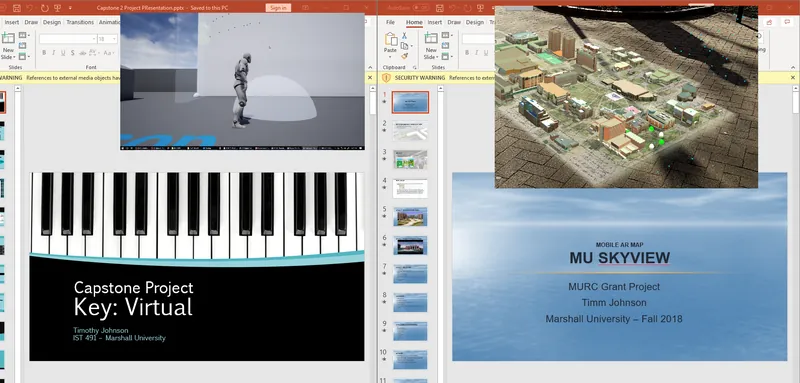Toggle Strikethrough in Capstone window
Viewport: 800px width, 383px height.
point(82,53)
